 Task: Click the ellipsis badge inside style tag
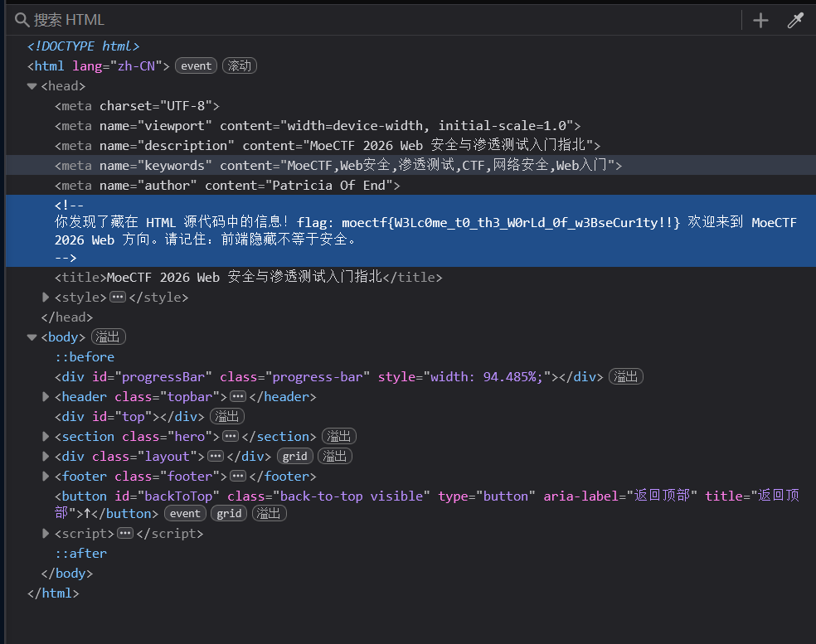118,297
